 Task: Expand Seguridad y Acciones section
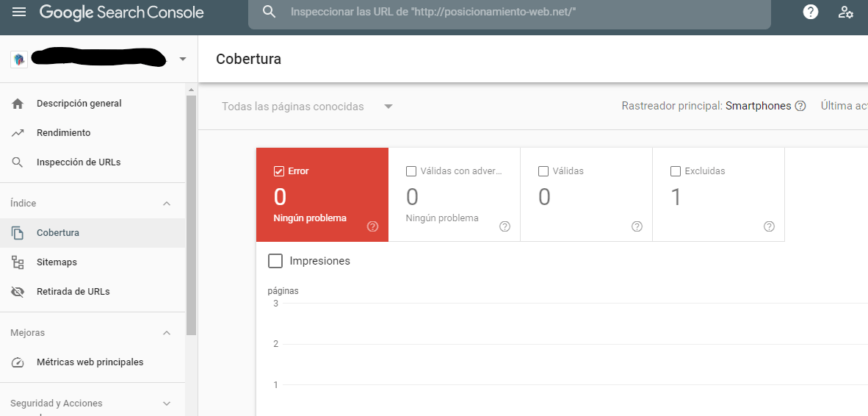tap(167, 404)
